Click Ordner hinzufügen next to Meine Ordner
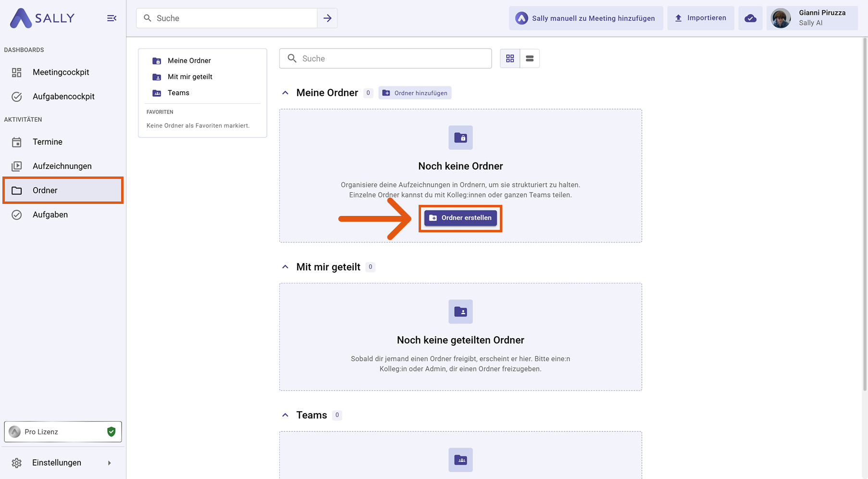This screenshot has width=868, height=479. [415, 93]
